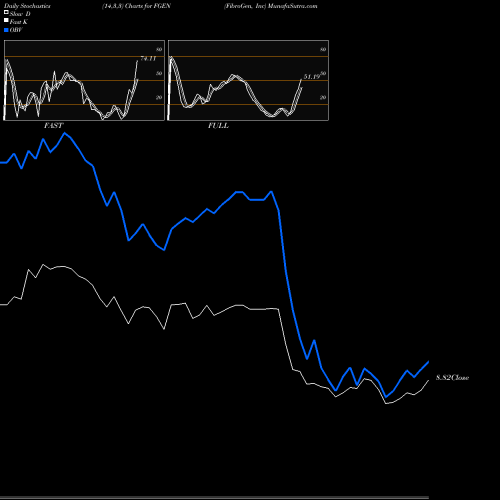This screenshot has height=500, width=500.
Task: Select the 'Daily Stochastics' title text
Action: (x=27, y=6)
